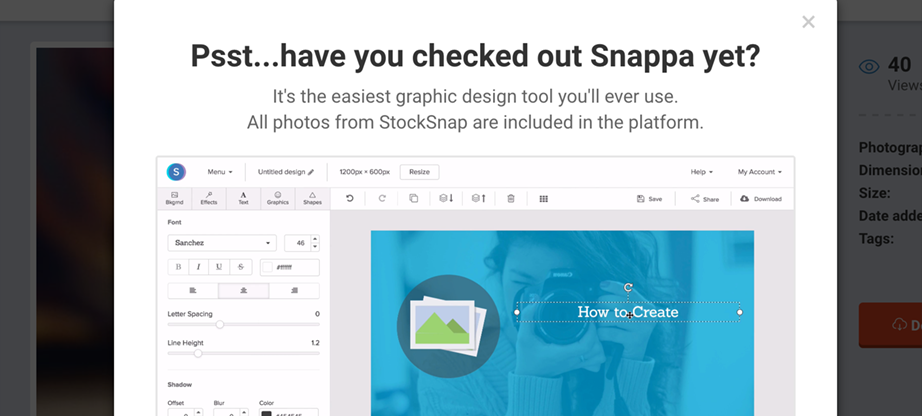The image size is (922, 416).
Task: Click the font size field showing 46
Action: click(x=298, y=243)
